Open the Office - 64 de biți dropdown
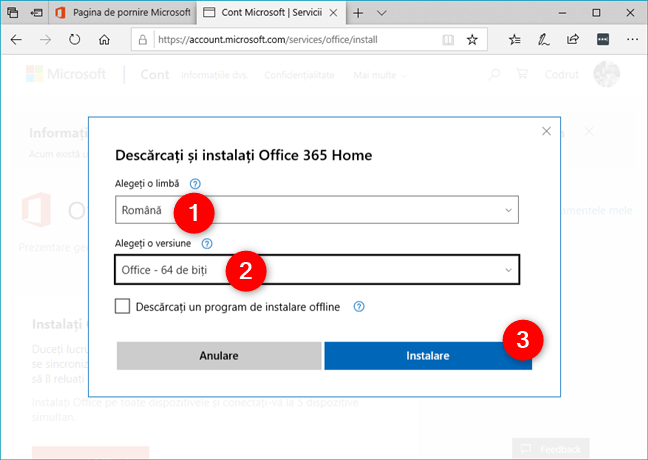This screenshot has height=460, width=648. 317,270
